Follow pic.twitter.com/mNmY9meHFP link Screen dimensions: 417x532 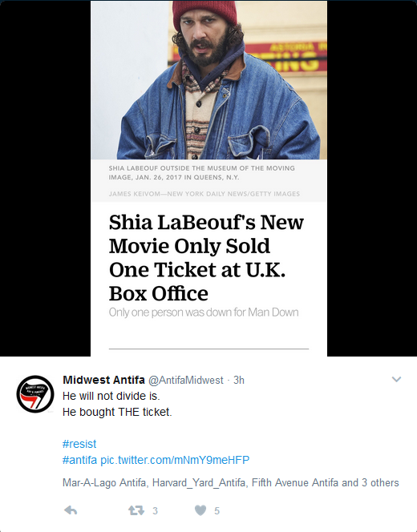(175, 460)
